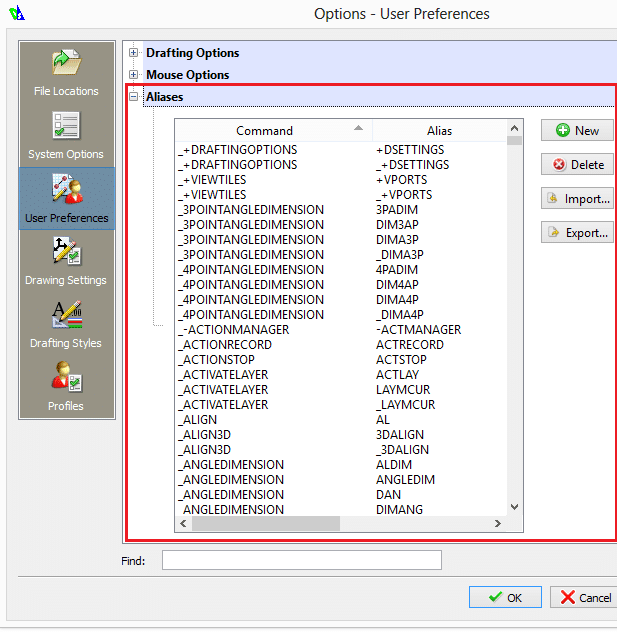
Task: Select the +VPORTS alias row
Action: [x=341, y=180]
